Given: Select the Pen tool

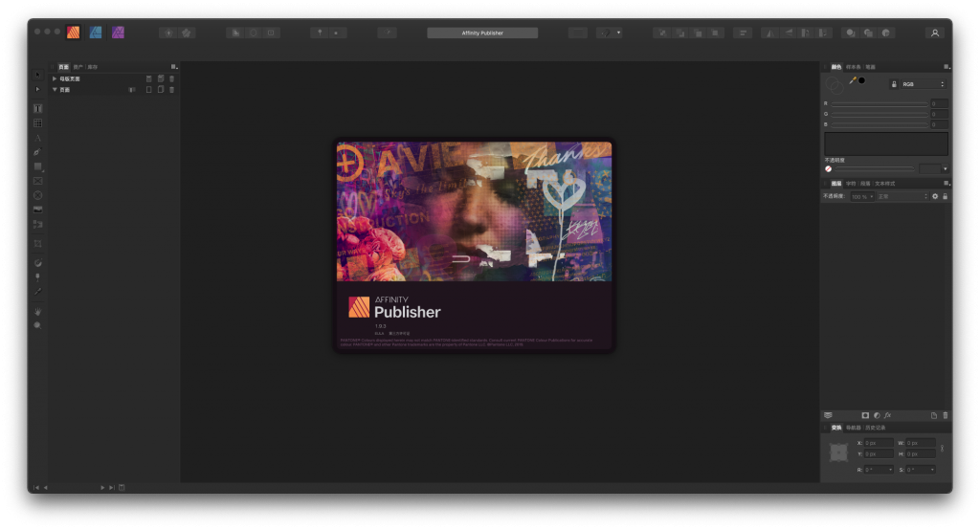Looking at the screenshot, I should [x=37, y=152].
